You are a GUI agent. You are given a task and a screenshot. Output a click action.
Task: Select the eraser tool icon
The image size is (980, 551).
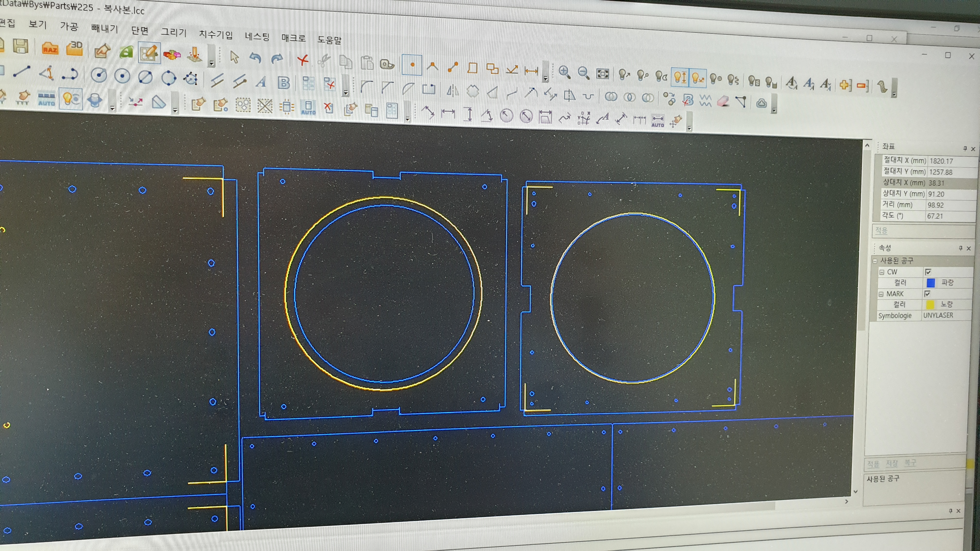[x=723, y=102]
